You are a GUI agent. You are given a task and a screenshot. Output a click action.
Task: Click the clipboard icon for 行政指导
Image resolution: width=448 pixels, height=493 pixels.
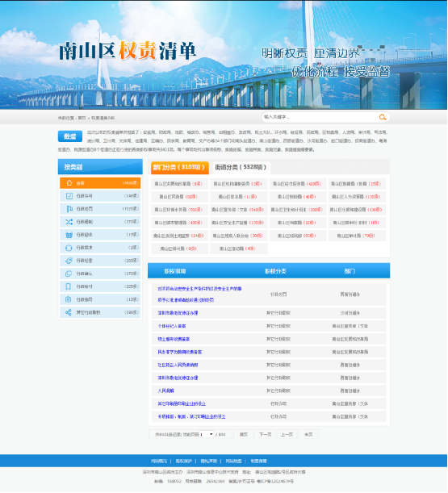click(69, 299)
